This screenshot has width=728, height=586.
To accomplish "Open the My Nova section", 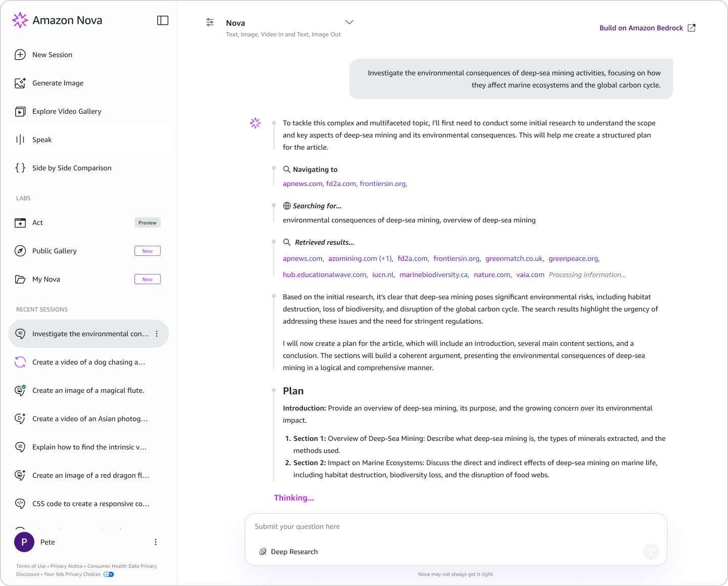I will pos(88,279).
